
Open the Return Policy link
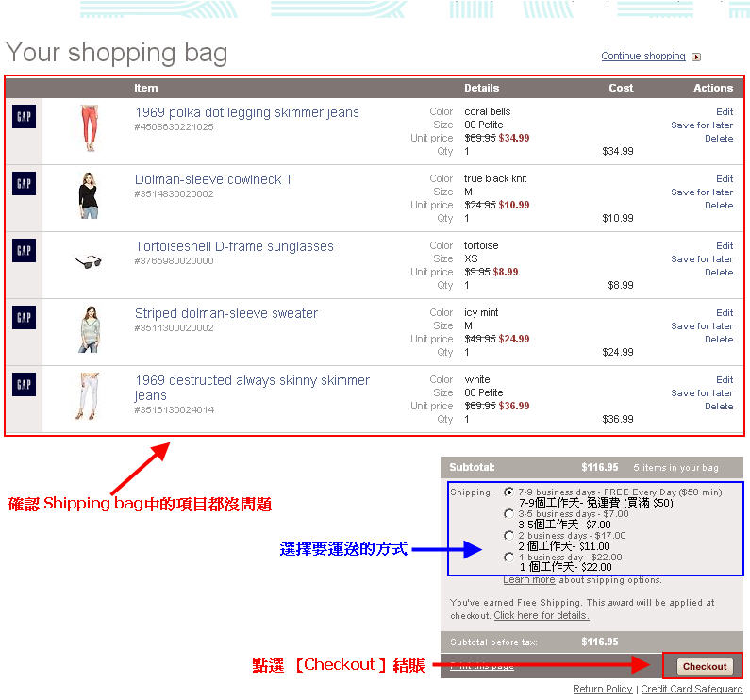coord(602,689)
